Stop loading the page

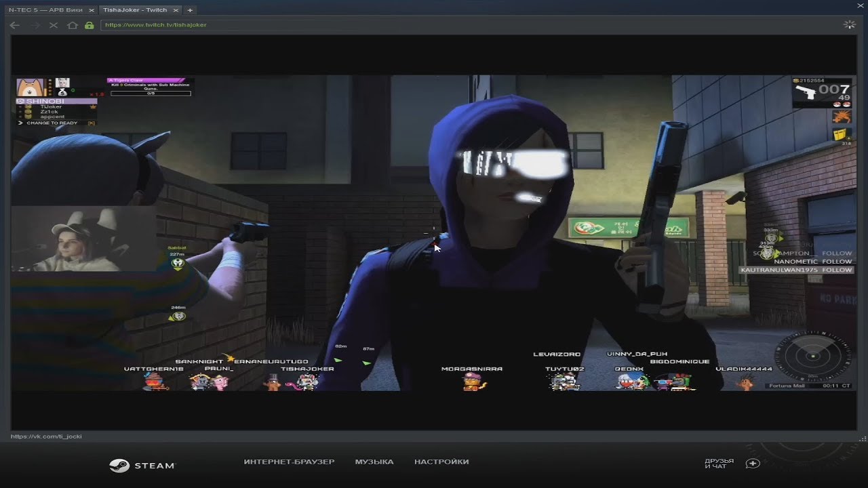point(54,25)
